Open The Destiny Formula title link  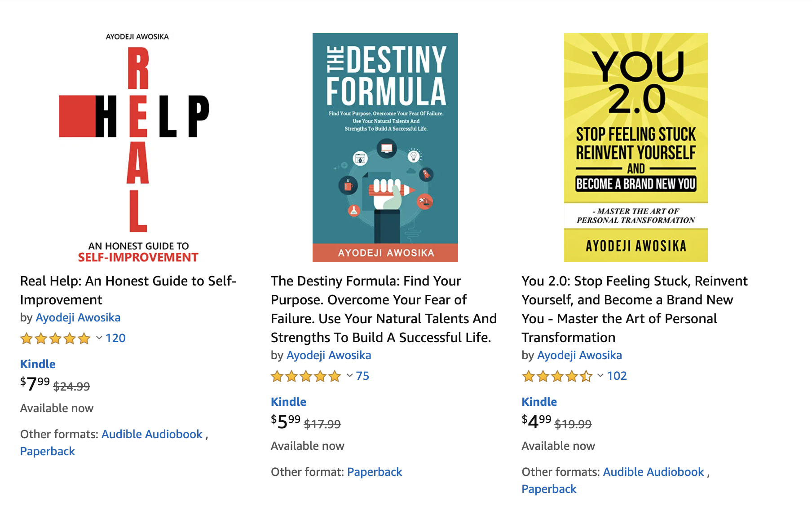pos(384,309)
